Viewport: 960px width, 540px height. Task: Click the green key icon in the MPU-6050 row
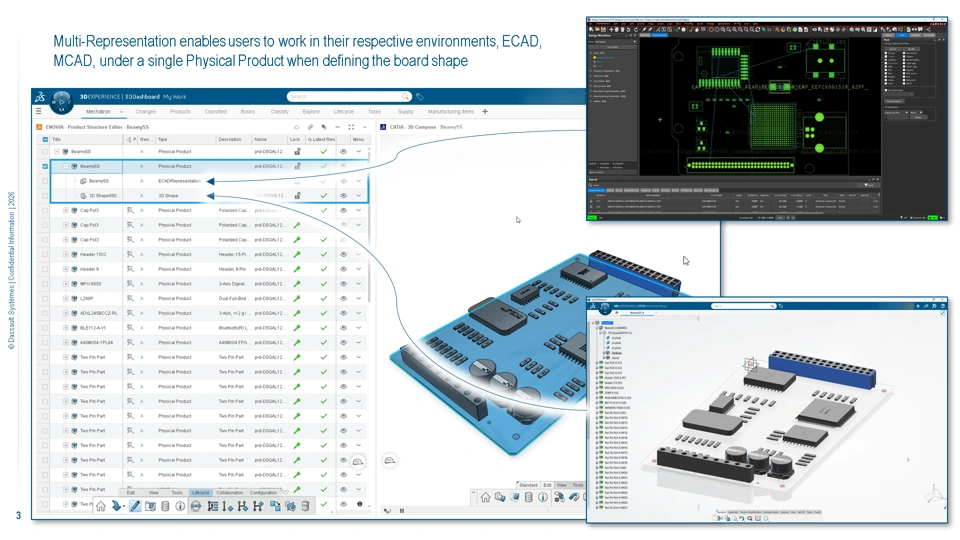297,283
